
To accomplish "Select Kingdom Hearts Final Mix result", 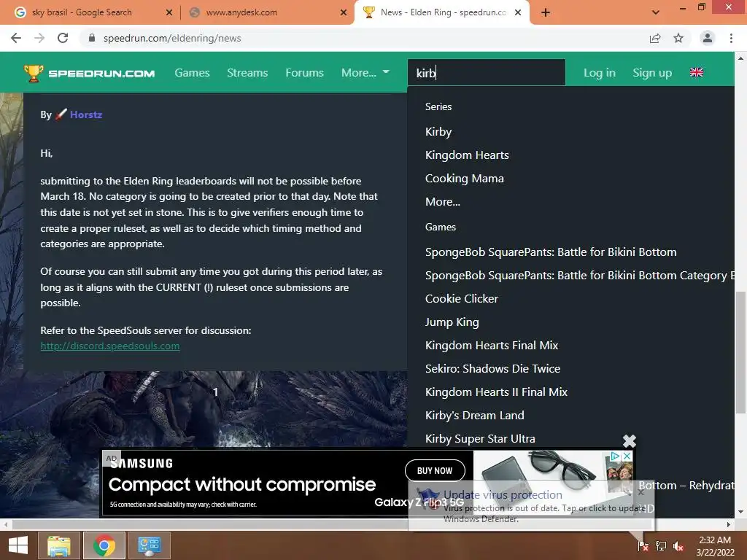I will tap(492, 345).
